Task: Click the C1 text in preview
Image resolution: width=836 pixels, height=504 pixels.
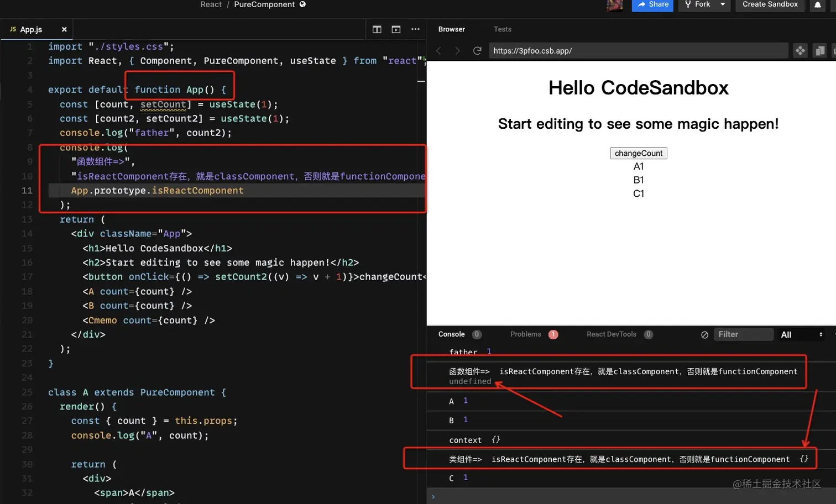Action: 639,194
